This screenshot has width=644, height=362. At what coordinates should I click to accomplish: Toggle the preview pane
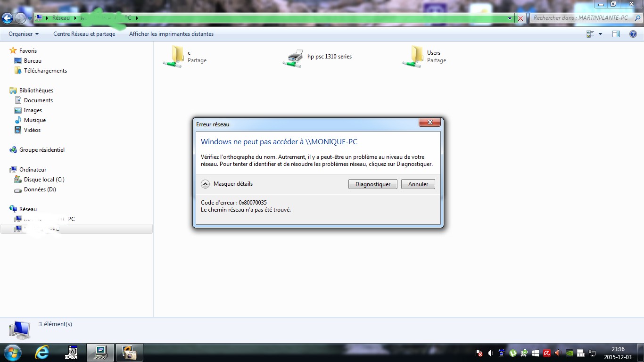point(616,34)
